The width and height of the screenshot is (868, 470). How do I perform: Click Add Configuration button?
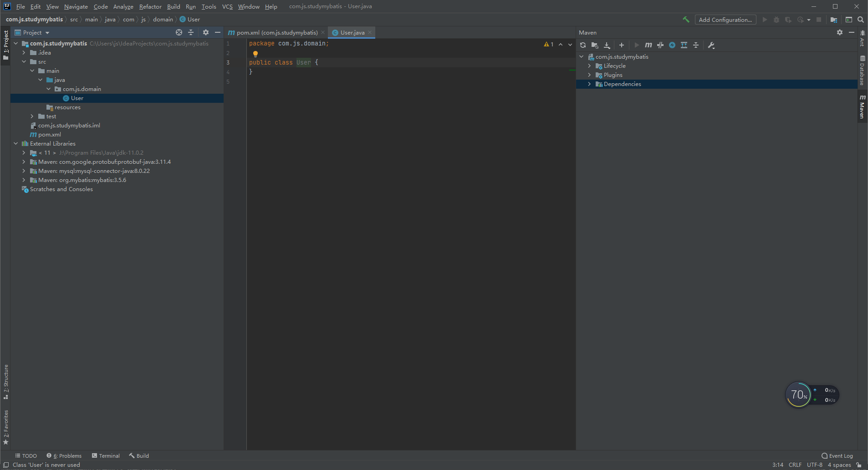tap(725, 20)
